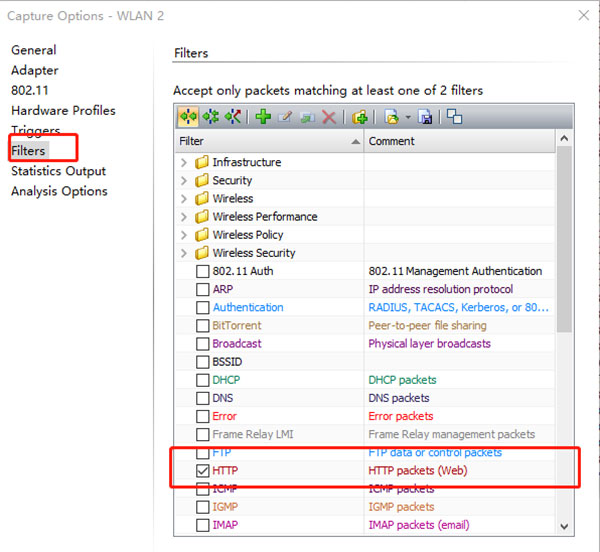The image size is (600, 552).
Task: Open the 802.11 options page
Action: 30,91
